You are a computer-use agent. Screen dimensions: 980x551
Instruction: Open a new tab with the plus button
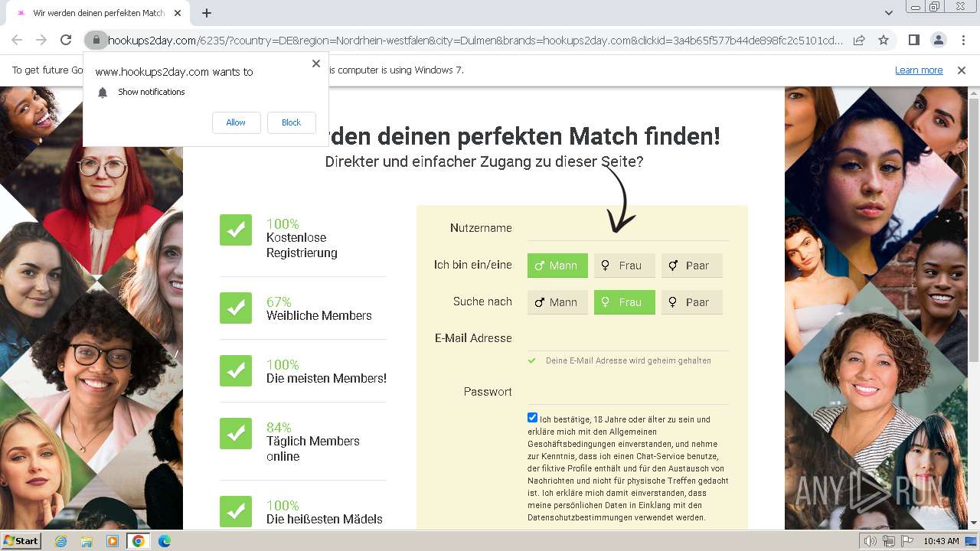207,13
